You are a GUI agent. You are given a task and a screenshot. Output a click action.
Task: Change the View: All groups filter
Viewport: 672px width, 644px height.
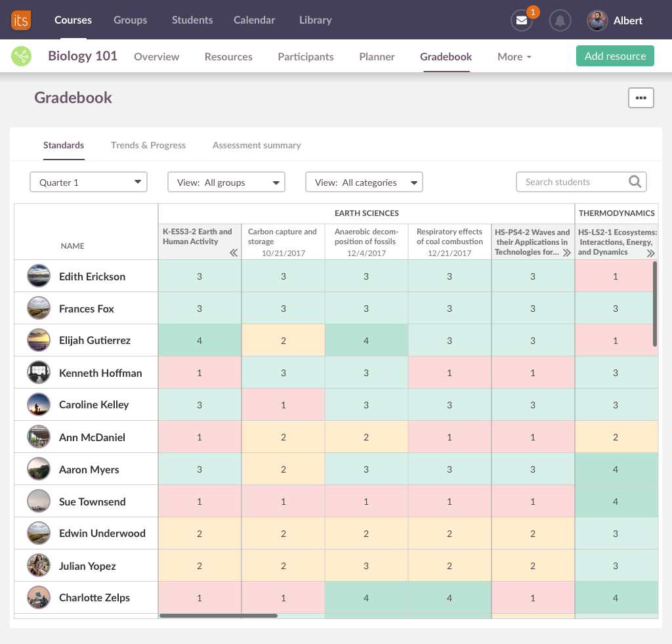(226, 182)
